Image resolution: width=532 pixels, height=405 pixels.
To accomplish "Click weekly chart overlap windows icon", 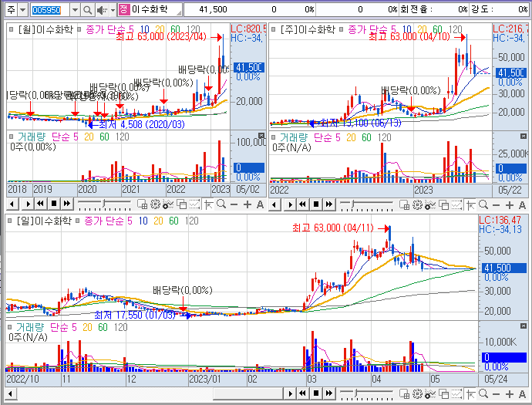I will pos(444,204).
